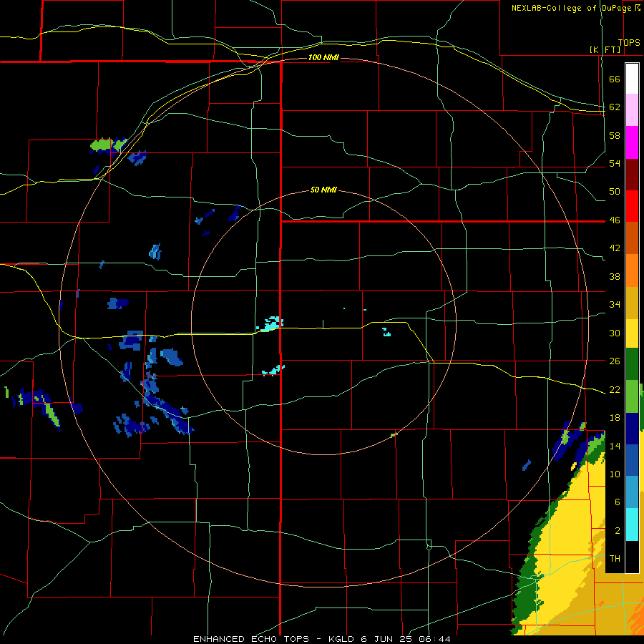Click the ENHANCED ECHO TOPS product caption
644x644 pixels.
point(253,639)
